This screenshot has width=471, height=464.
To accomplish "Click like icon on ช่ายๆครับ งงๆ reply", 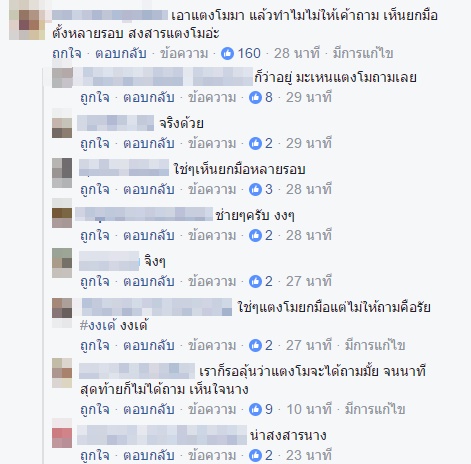I will click(x=255, y=235).
